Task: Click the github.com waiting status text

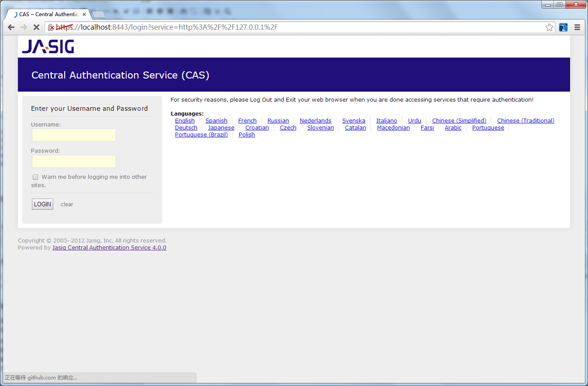Action: click(41, 378)
